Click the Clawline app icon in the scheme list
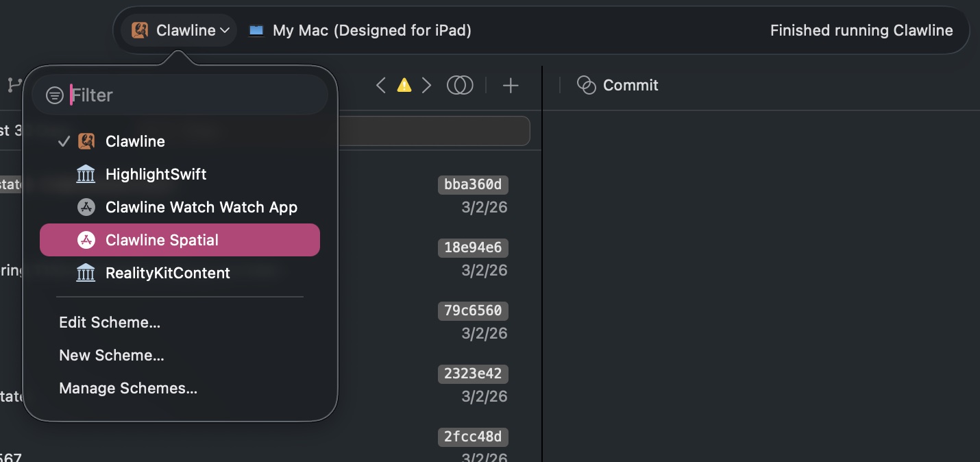 coord(86,141)
